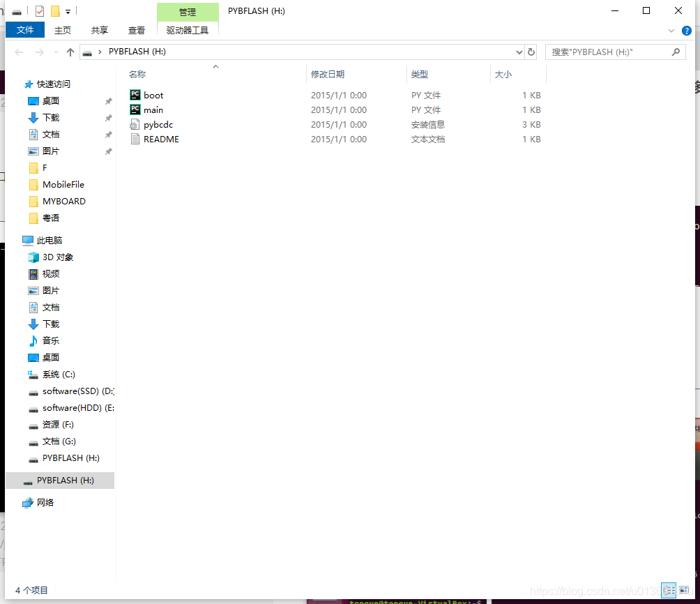Open the 视频 library folder
This screenshot has width=700, height=604.
click(51, 274)
